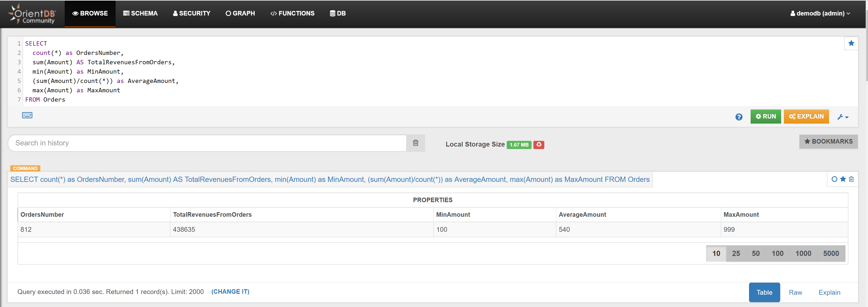Screen dimensions: 868x307
Task: Switch to the Raw result view
Action: click(x=795, y=292)
